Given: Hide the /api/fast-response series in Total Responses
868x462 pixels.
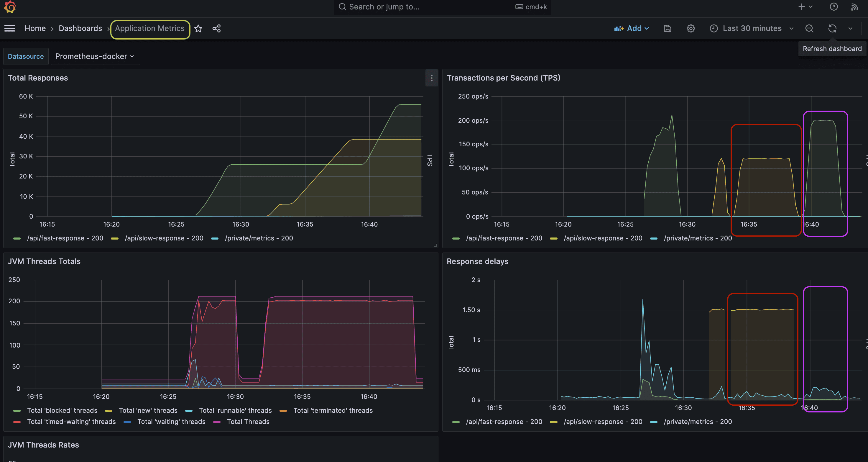Looking at the screenshot, I should [65, 238].
